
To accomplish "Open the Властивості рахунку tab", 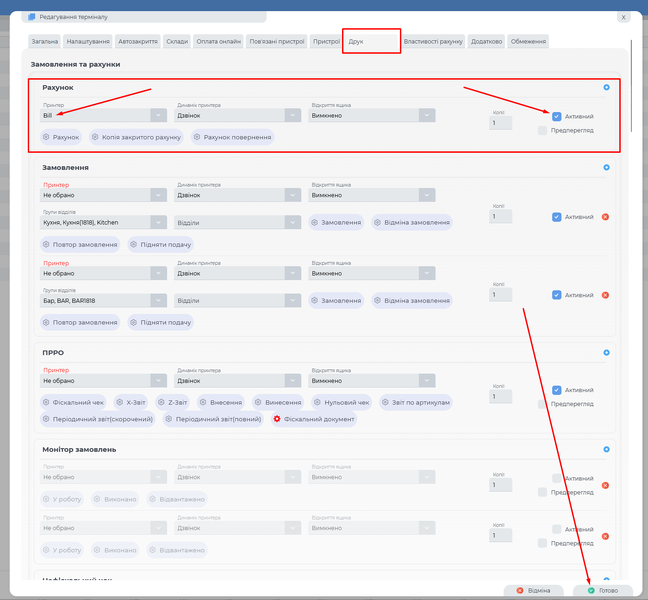I will point(433,41).
